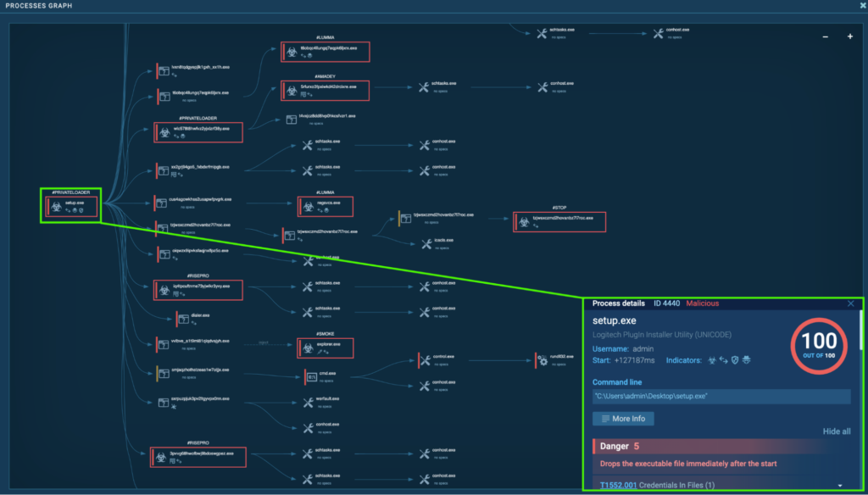Screen dimensions: 868x495
Task: Click the dialer.exe window icon node
Action: pos(182,320)
